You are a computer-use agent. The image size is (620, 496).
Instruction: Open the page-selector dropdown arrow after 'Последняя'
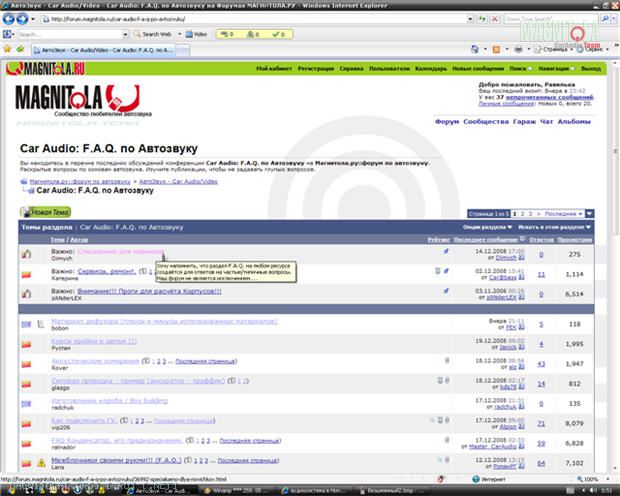point(590,213)
